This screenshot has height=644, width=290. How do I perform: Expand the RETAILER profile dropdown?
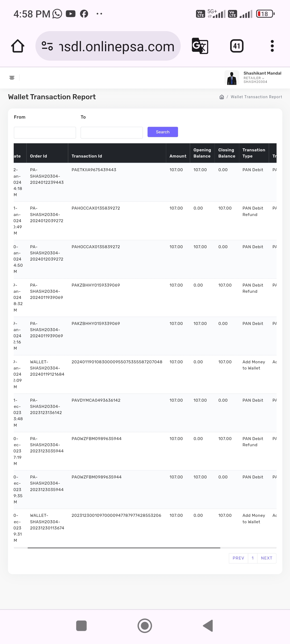click(x=254, y=78)
